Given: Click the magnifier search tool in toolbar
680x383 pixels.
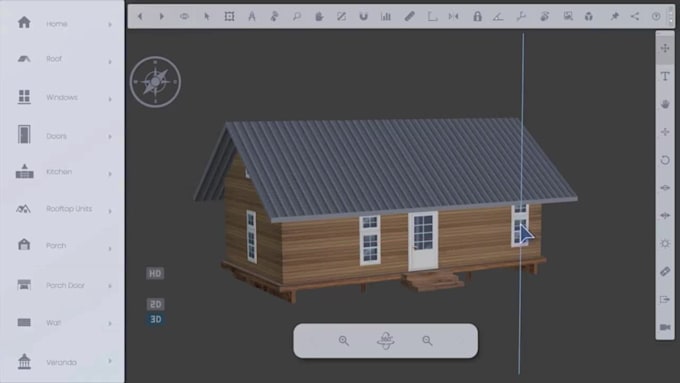Looking at the screenshot, I should [x=297, y=16].
